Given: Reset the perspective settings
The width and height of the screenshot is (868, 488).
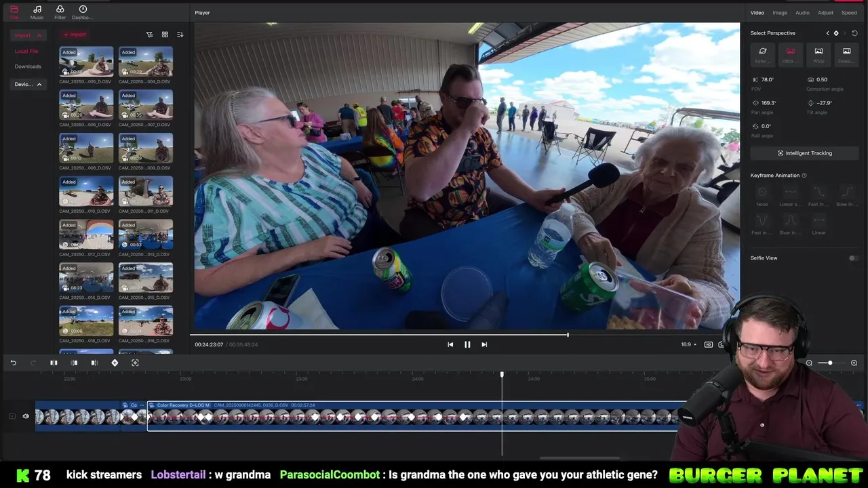Looking at the screenshot, I should click(x=854, y=33).
